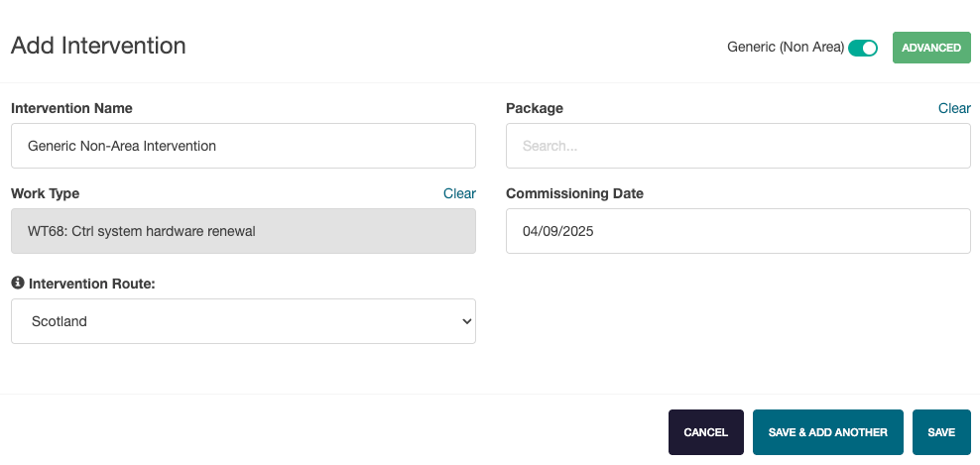Click SAVE & ADD ANOTHER
This screenshot has height=465, width=980.
point(827,432)
